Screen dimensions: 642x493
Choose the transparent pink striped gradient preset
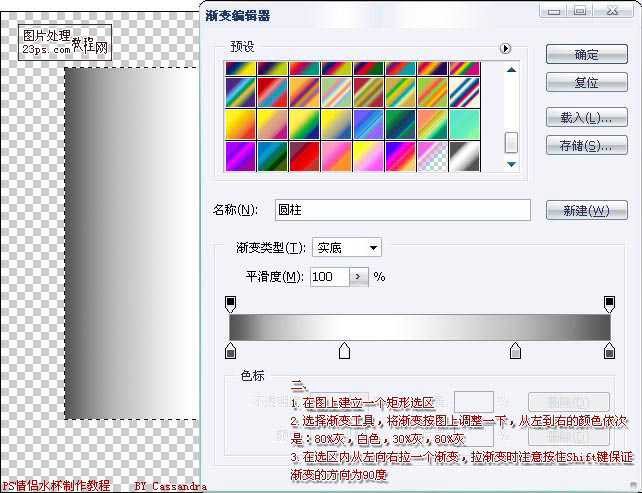pyautogui.click(x=432, y=156)
